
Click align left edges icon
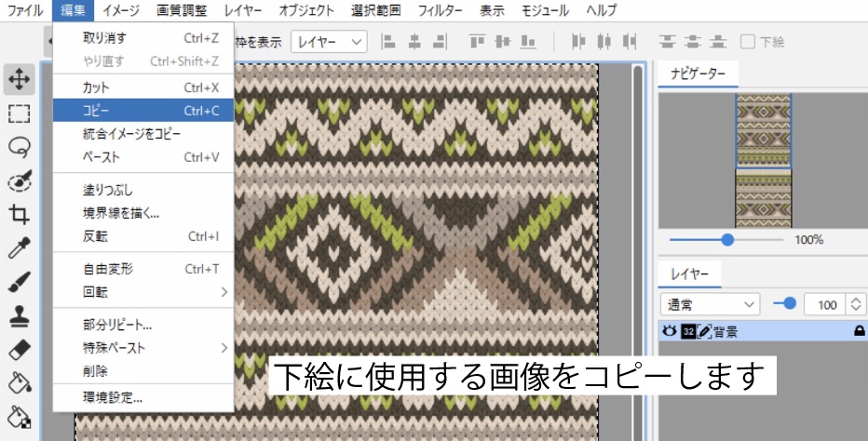(389, 42)
